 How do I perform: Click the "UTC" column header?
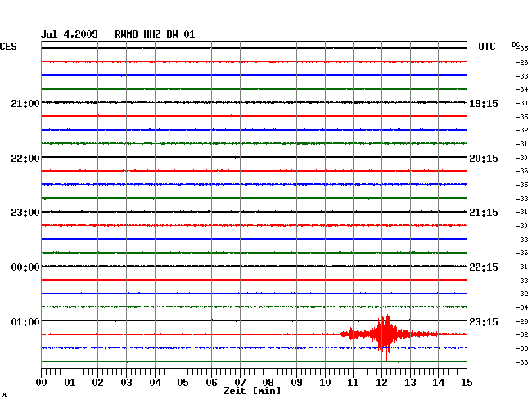pyautogui.click(x=486, y=47)
